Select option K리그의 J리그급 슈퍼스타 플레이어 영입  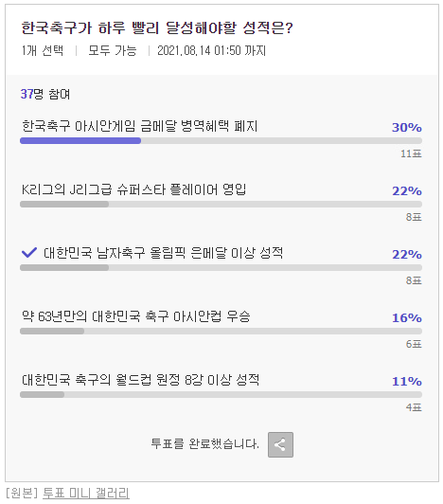[133, 189]
